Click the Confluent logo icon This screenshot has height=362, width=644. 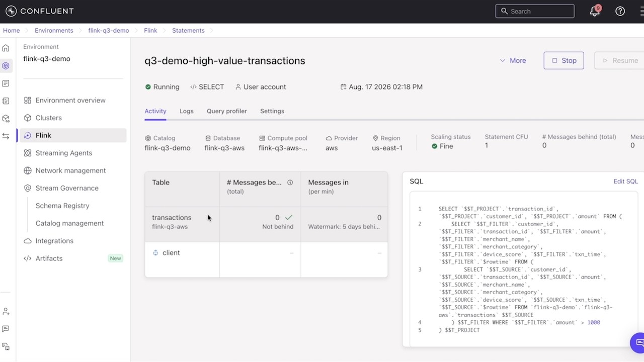pyautogui.click(x=11, y=11)
